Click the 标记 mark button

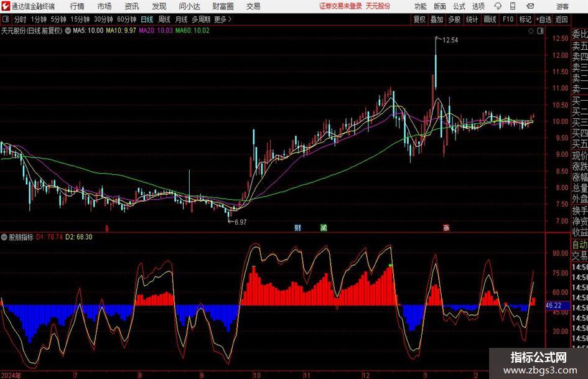[525, 19]
